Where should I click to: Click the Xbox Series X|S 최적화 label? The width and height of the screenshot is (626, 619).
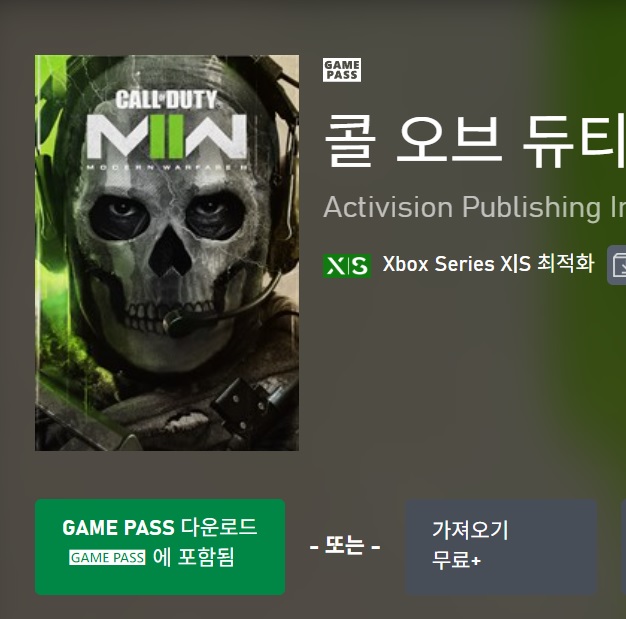488,264
